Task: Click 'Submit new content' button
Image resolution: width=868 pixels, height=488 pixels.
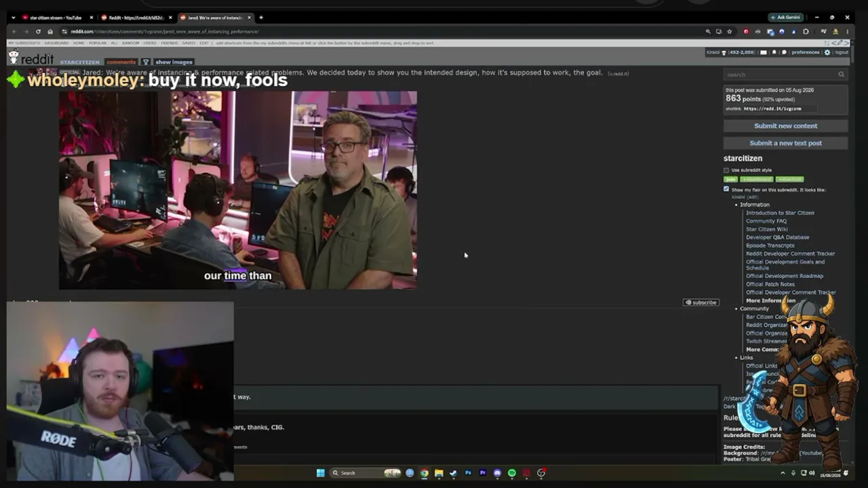Action: (x=785, y=126)
